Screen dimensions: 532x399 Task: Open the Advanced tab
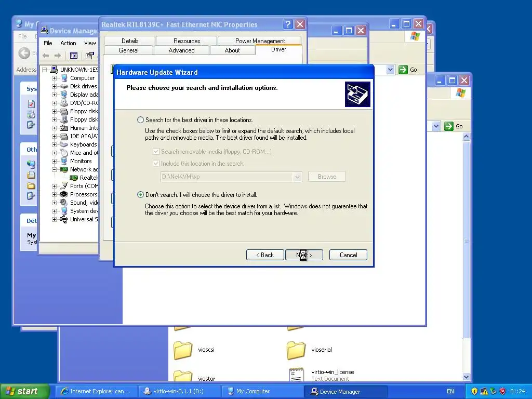point(181,50)
